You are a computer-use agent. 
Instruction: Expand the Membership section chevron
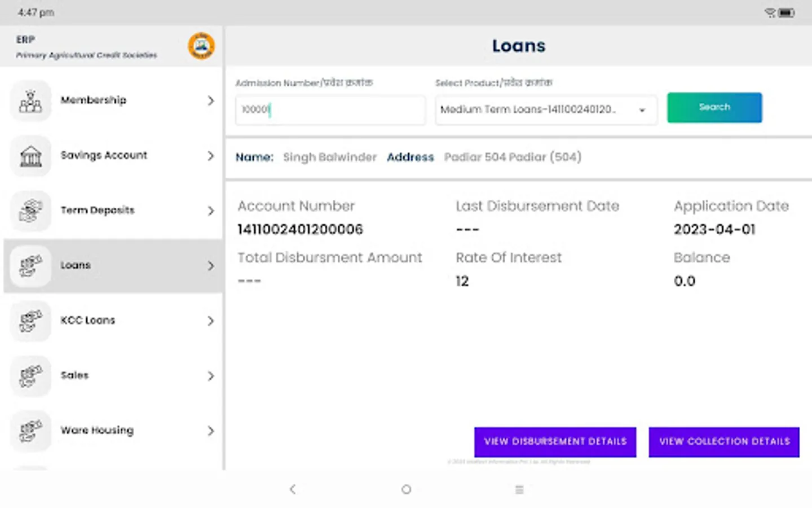coord(211,100)
